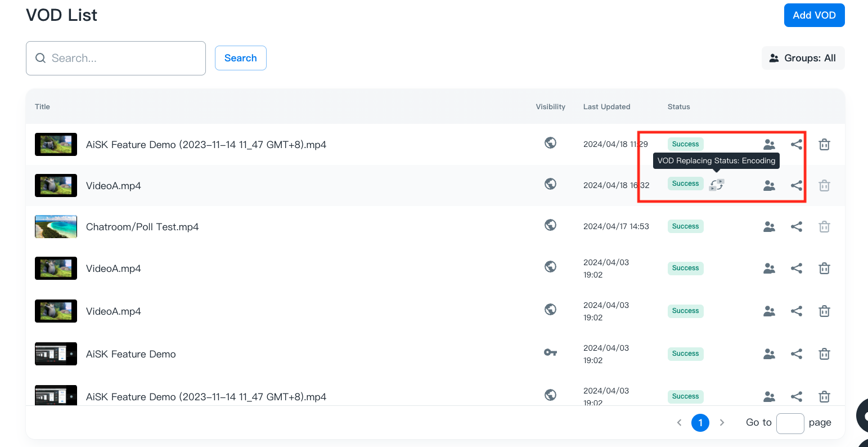Screen dimensions: 868x447
Task: Select page 1 in pagination
Action: (x=700, y=423)
